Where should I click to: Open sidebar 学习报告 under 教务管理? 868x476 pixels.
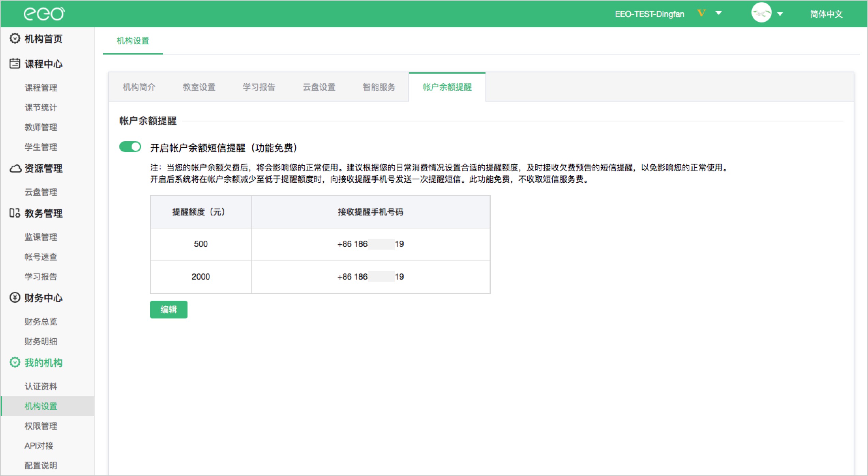(x=41, y=277)
